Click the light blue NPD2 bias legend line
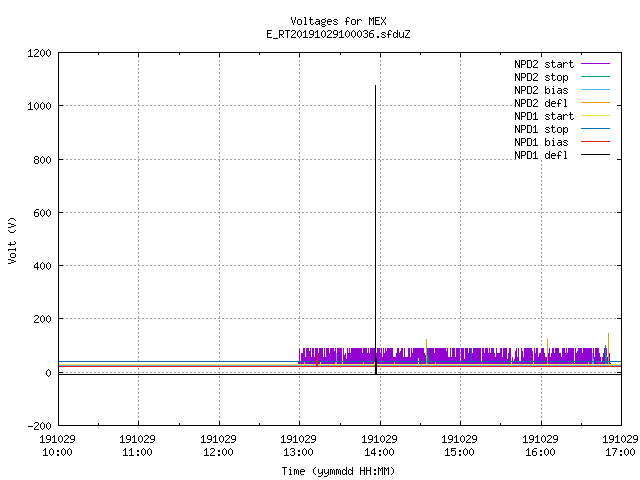This screenshot has width=640, height=480. tap(595, 90)
